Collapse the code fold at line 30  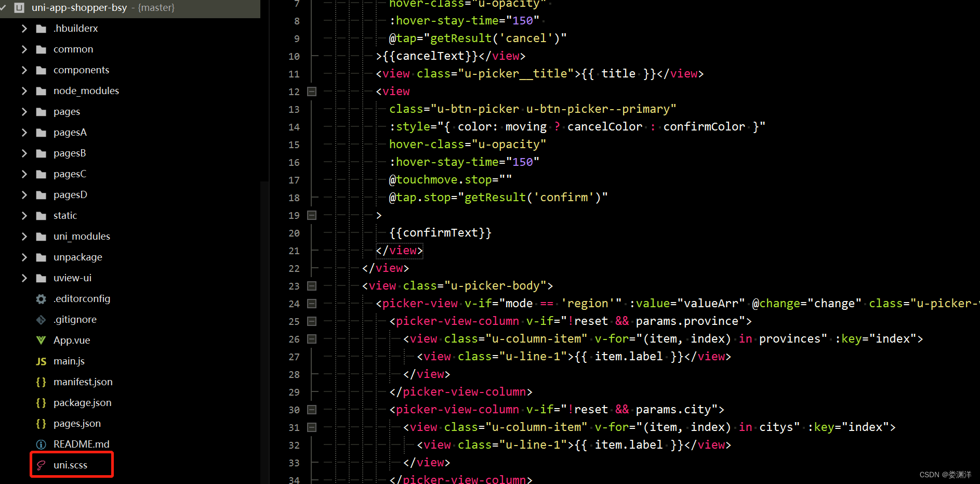coord(312,410)
